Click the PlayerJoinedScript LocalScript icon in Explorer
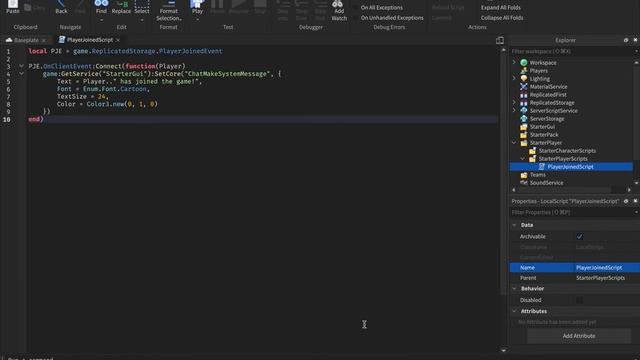This screenshot has height=360, width=640. (541, 167)
